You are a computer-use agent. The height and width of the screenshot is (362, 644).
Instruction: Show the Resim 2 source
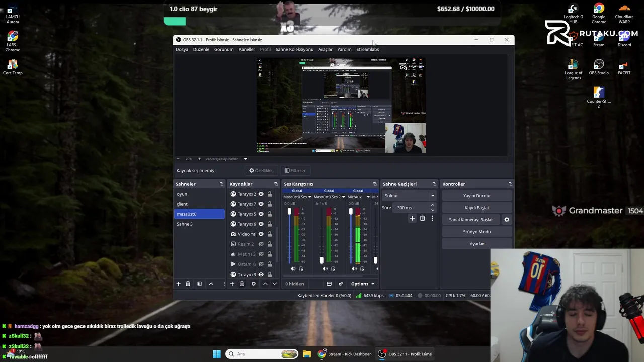click(x=261, y=244)
